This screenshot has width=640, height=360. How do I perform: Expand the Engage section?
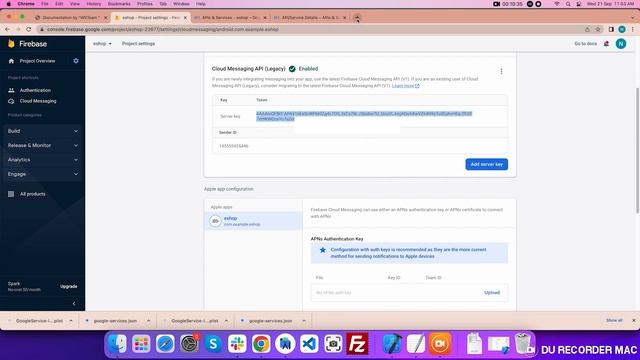pyautogui.click(x=42, y=174)
